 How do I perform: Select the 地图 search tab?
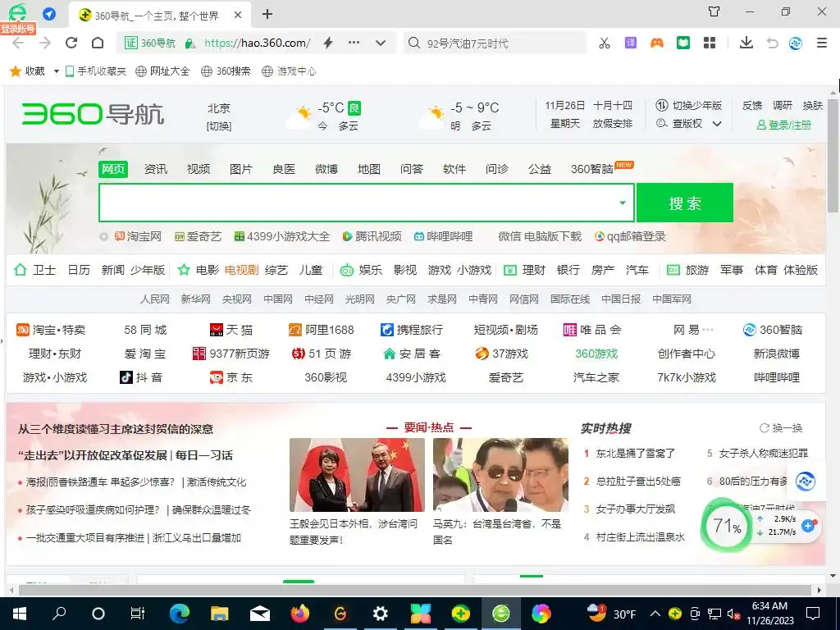(369, 169)
